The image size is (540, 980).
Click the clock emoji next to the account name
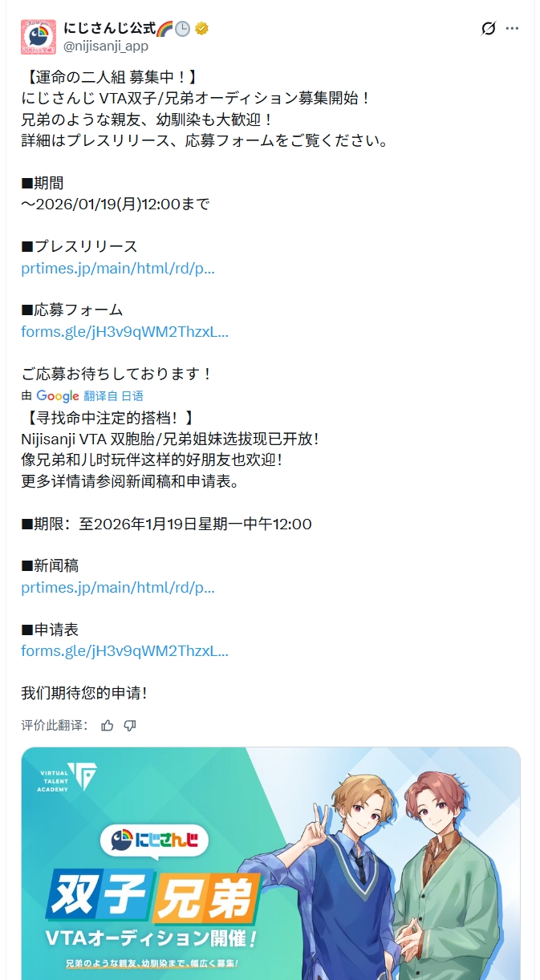pyautogui.click(x=183, y=29)
